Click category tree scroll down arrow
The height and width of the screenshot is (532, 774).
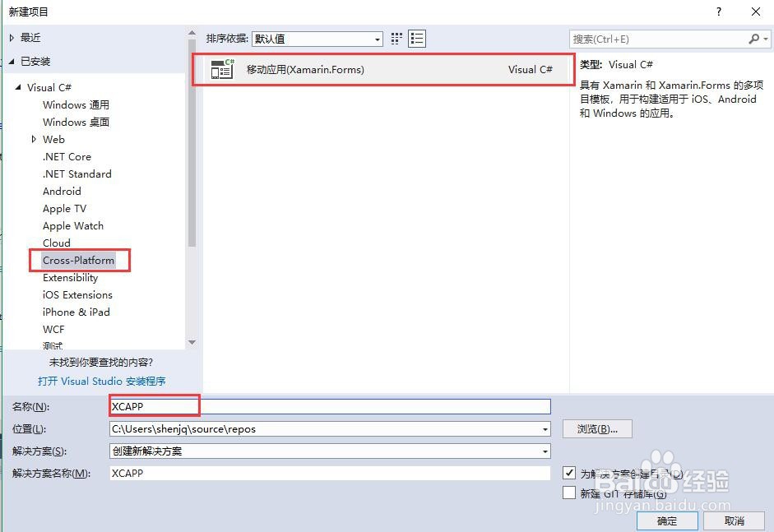tap(192, 342)
